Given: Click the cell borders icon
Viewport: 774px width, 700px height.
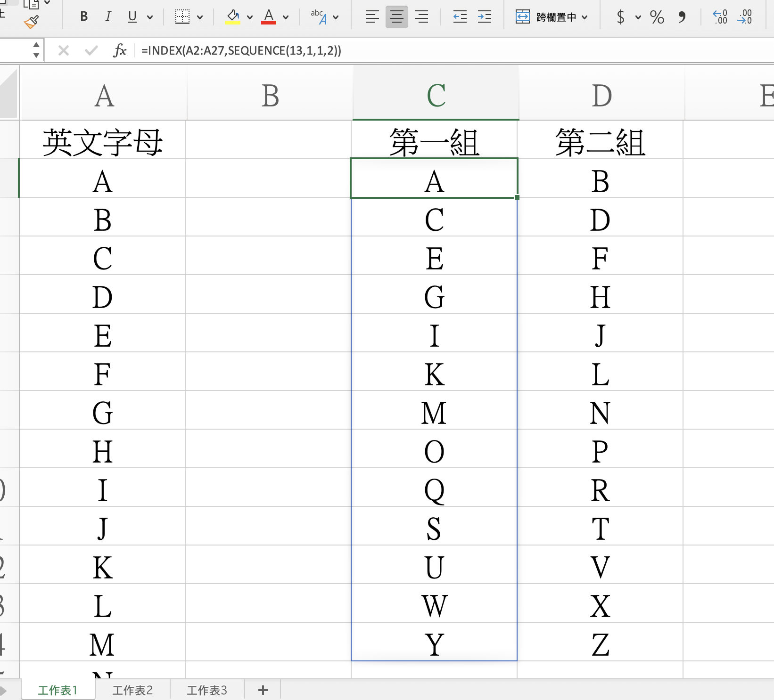Looking at the screenshot, I should (x=182, y=17).
